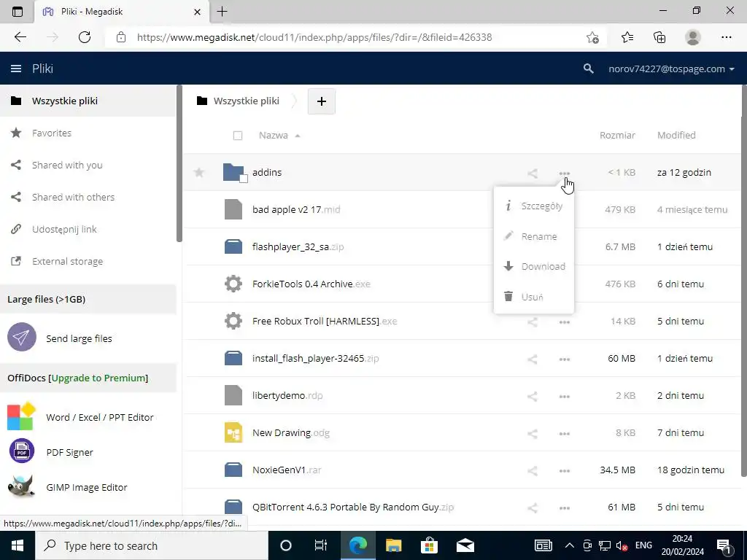Screen dimensions: 747x560
Task: Click the PDF Signer icon
Action: [x=21, y=451]
